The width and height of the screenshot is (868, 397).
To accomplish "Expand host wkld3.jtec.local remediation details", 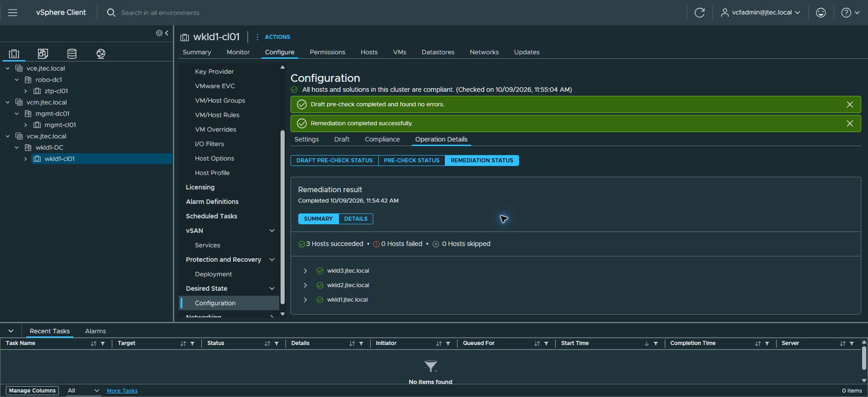I will 305,271.
